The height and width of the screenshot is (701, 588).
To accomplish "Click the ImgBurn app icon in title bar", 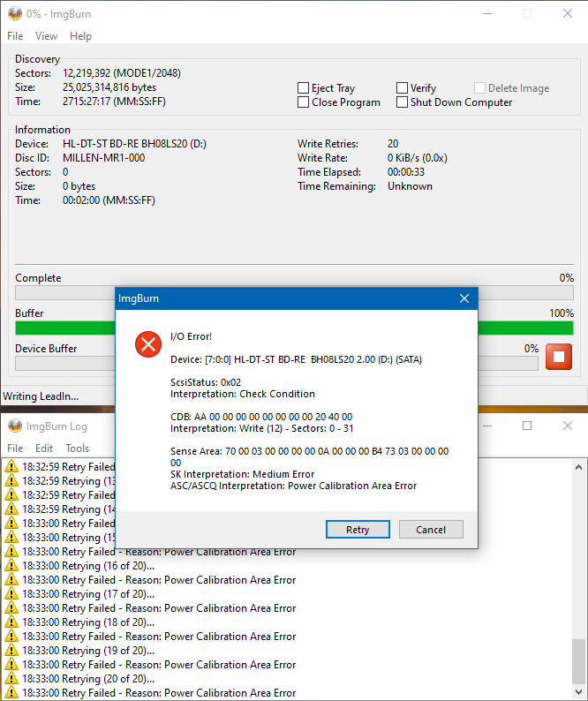I will (x=15, y=14).
